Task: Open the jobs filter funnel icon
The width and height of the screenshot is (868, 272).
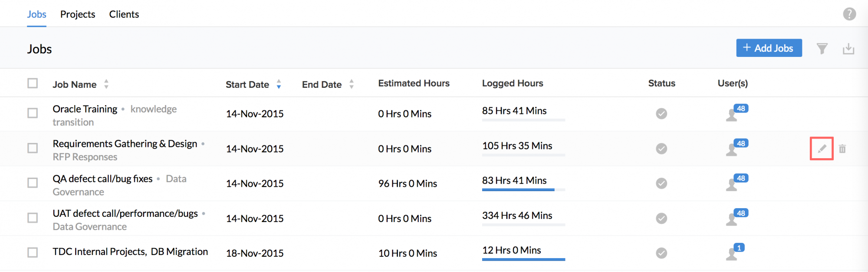Action: pyautogui.click(x=822, y=49)
